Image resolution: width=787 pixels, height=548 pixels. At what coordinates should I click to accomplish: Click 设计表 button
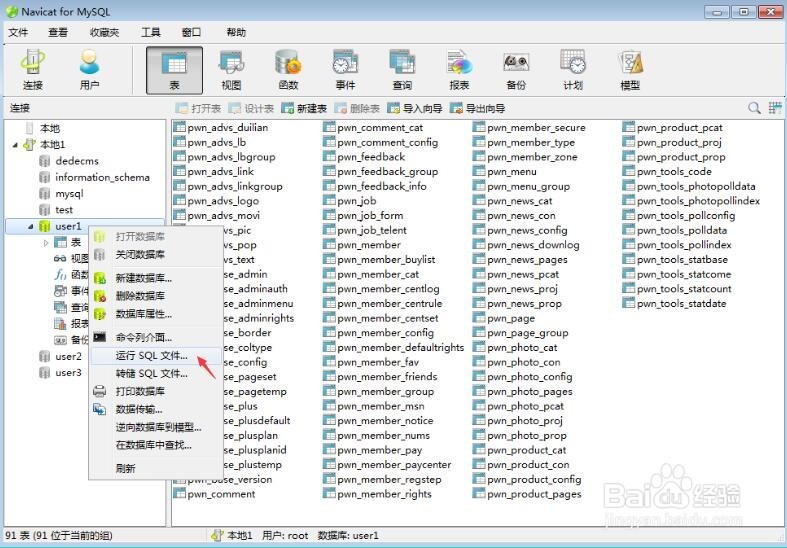coord(251,108)
